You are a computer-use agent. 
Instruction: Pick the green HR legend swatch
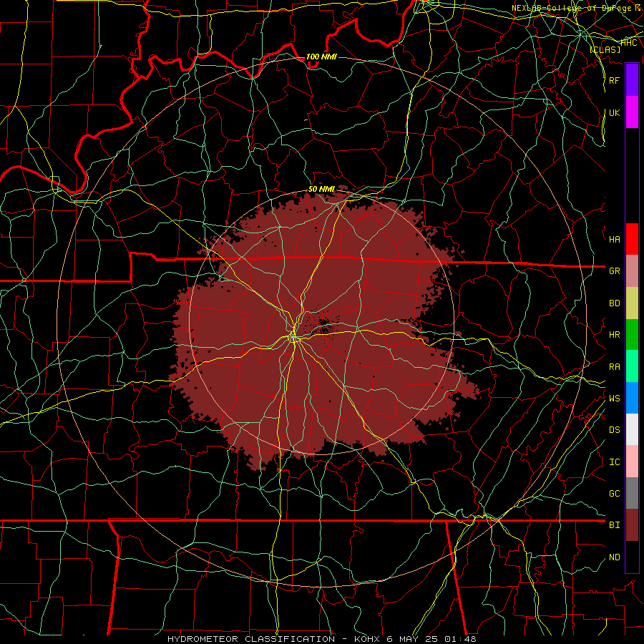point(632,335)
